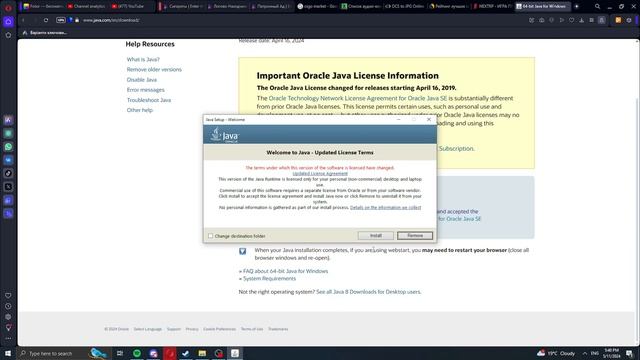Open the sidebar heart favorites icon

point(8,296)
